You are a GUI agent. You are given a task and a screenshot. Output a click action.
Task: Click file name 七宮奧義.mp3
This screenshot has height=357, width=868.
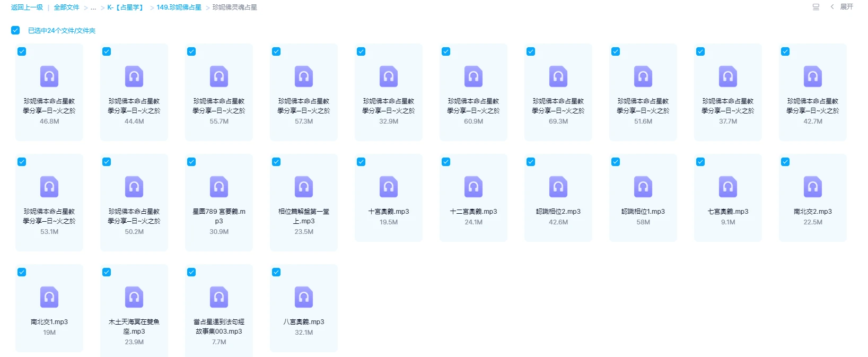[x=728, y=211]
